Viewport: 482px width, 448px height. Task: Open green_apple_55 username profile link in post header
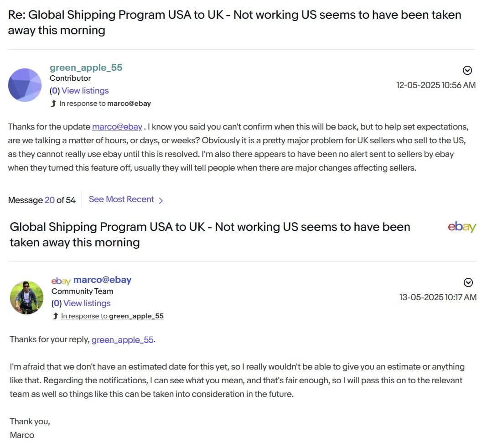[x=86, y=68]
